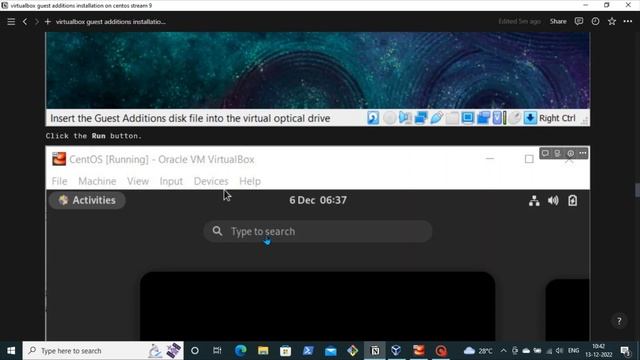Switch to VirtualBox cube icon on the taskbar
This screenshot has height=360, width=640.
(x=396, y=351)
